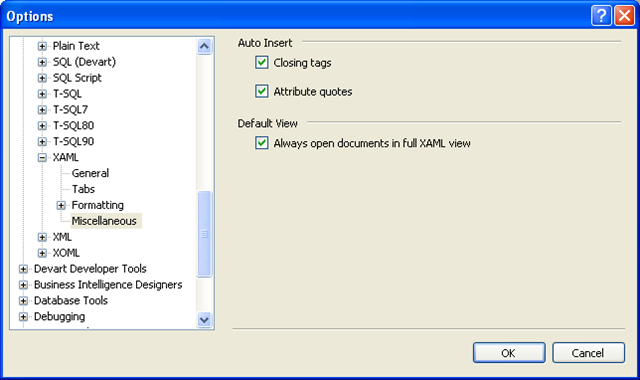Click the Help question mark button
Screen dimensions: 640x380
click(601, 16)
